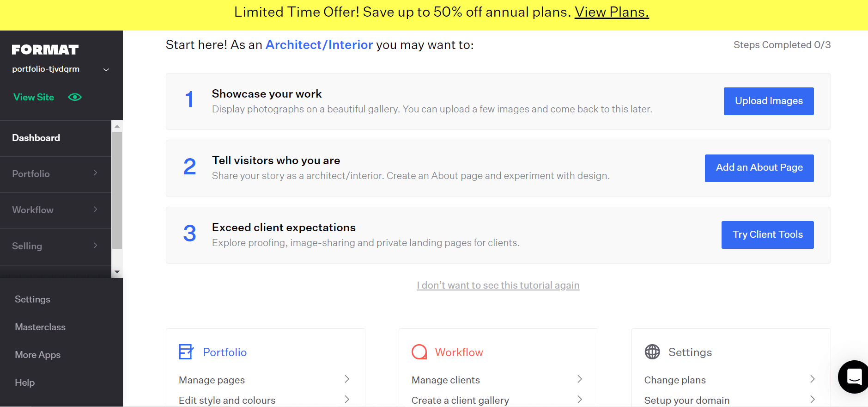Click the FORMAT logo
868x407 pixels.
click(x=44, y=49)
